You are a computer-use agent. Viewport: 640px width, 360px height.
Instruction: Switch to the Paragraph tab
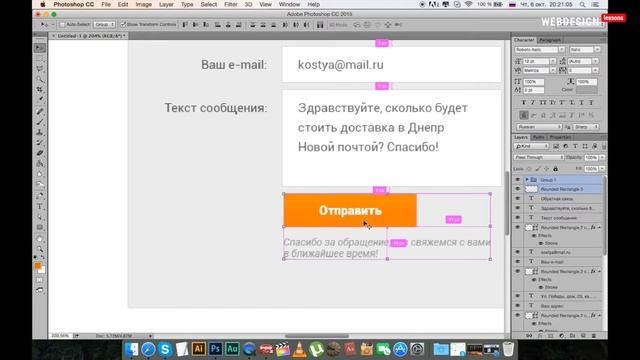(x=550, y=40)
